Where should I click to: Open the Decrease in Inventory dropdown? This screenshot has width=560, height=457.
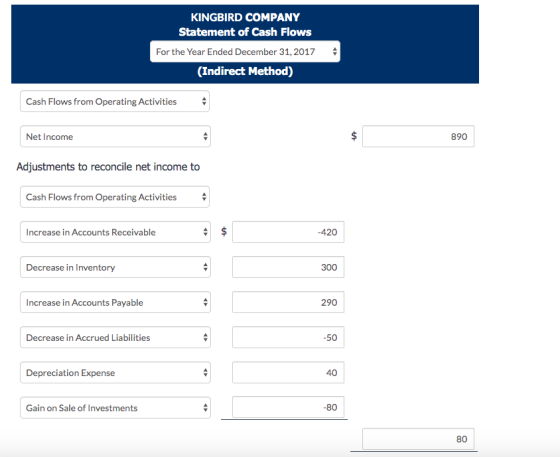(x=115, y=267)
